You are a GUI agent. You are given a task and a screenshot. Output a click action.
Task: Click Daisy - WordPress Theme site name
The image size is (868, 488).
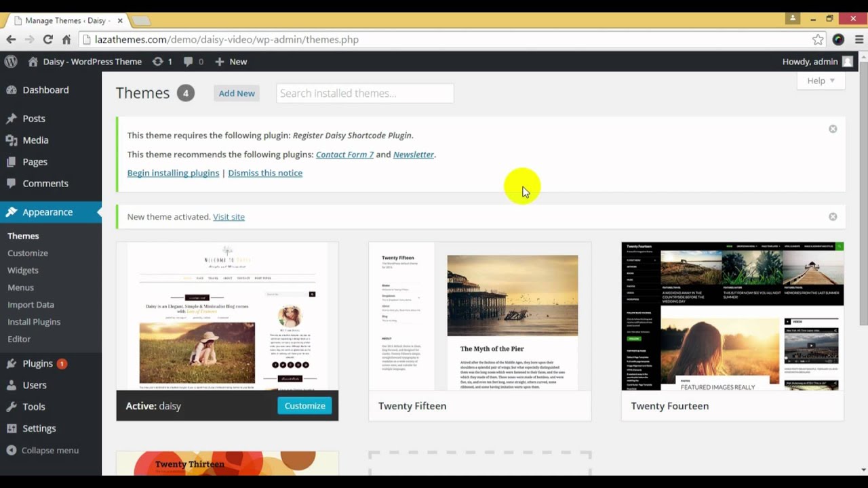[x=92, y=62]
